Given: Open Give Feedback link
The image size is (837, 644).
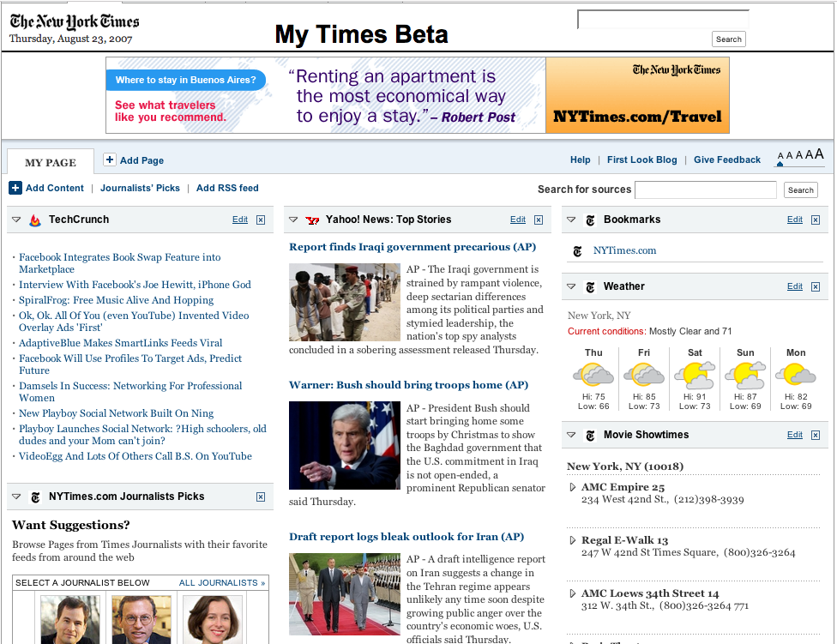Looking at the screenshot, I should point(727,159).
